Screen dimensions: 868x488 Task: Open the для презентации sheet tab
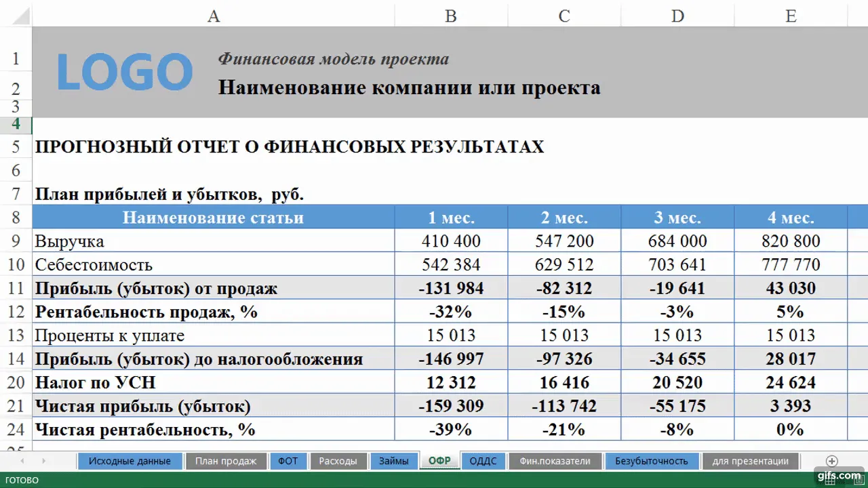click(x=750, y=461)
